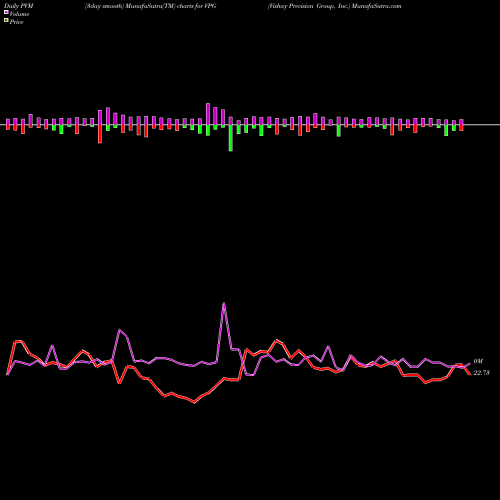Select the Volume legend label
This screenshot has height=500, width=500.
coord(19,14)
